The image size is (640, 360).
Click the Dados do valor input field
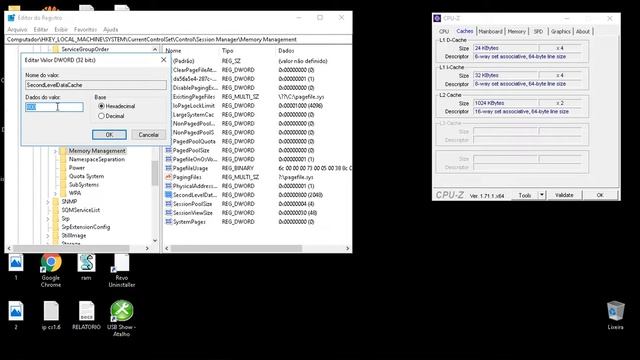click(x=55, y=107)
